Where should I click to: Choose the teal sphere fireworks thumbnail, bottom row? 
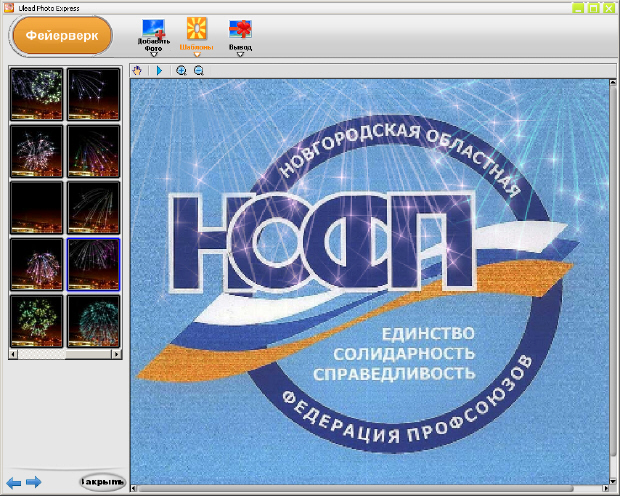pyautogui.click(x=93, y=321)
